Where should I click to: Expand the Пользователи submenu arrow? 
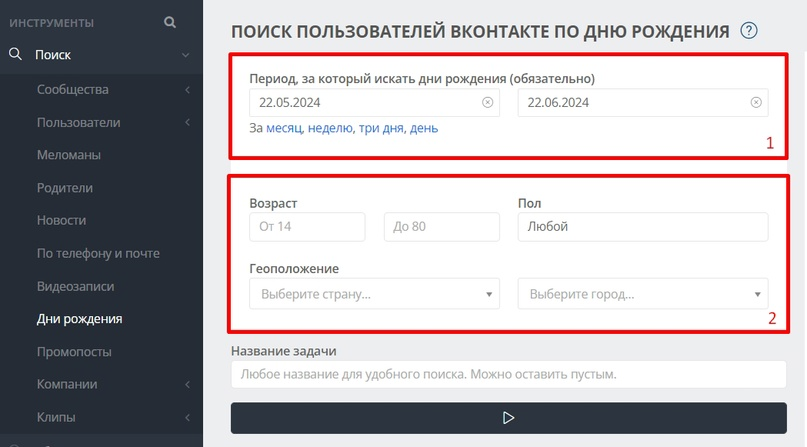click(x=187, y=122)
